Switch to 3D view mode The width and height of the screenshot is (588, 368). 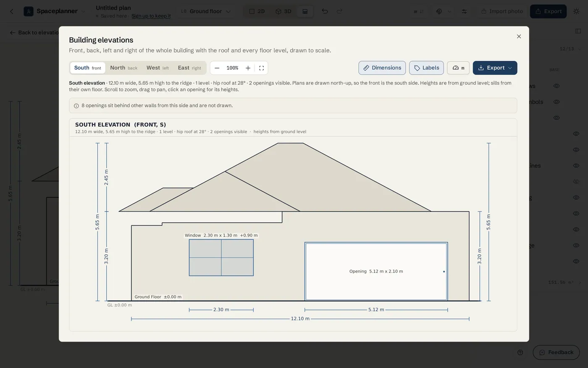pyautogui.click(x=283, y=11)
